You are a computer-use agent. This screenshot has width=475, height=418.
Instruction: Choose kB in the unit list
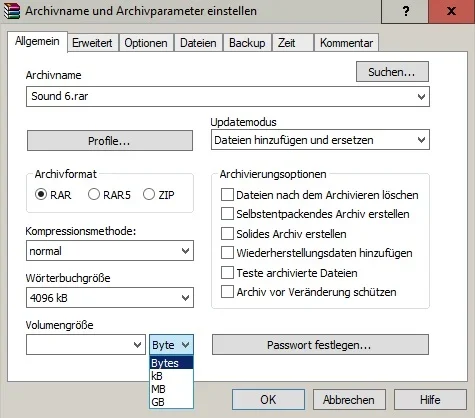click(x=171, y=376)
